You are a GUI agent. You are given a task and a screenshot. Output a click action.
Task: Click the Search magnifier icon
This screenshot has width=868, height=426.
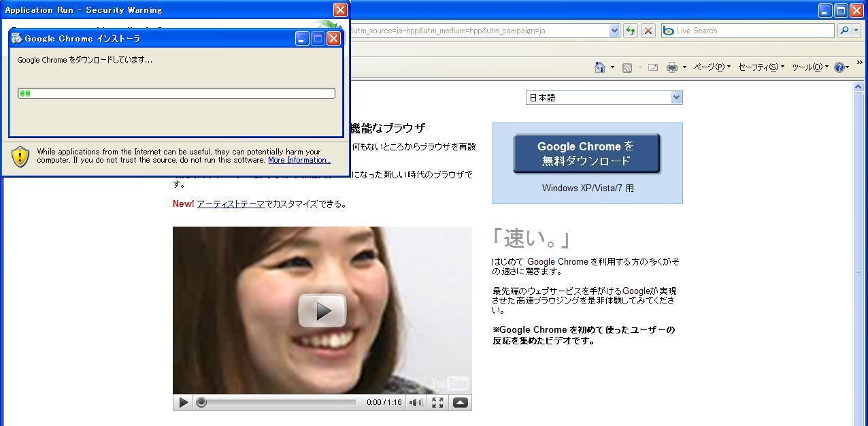pos(844,31)
